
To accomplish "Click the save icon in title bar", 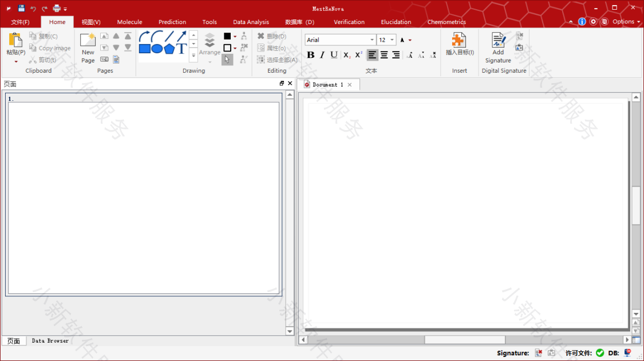I will click(21, 8).
